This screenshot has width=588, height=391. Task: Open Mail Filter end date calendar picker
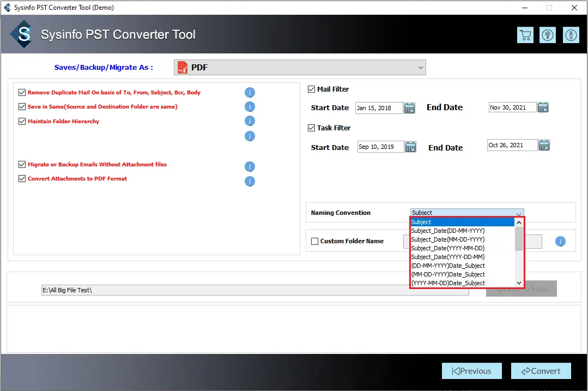[543, 107]
